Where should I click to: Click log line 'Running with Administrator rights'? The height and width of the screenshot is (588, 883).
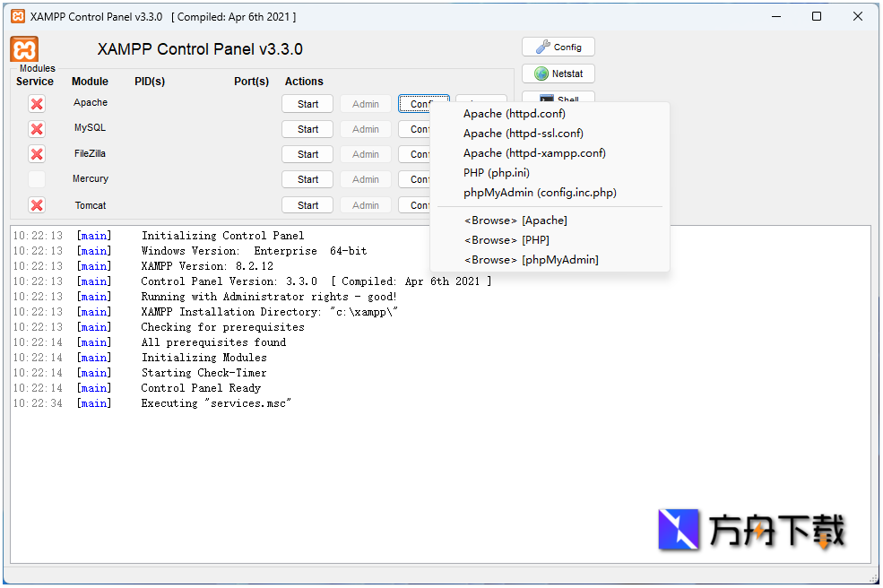[x=269, y=297]
